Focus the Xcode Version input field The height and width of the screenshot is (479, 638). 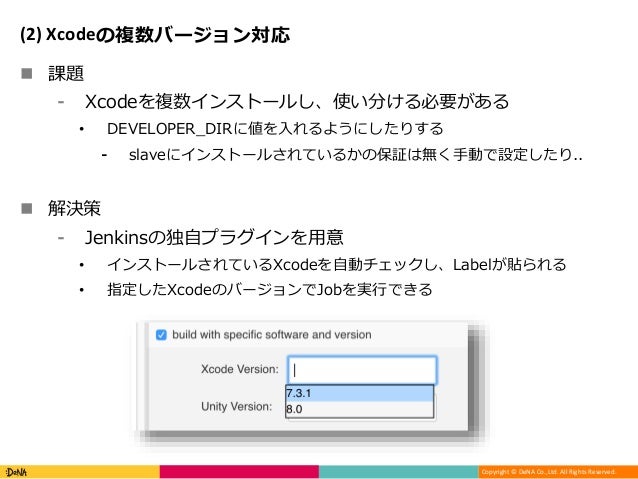[362, 370]
